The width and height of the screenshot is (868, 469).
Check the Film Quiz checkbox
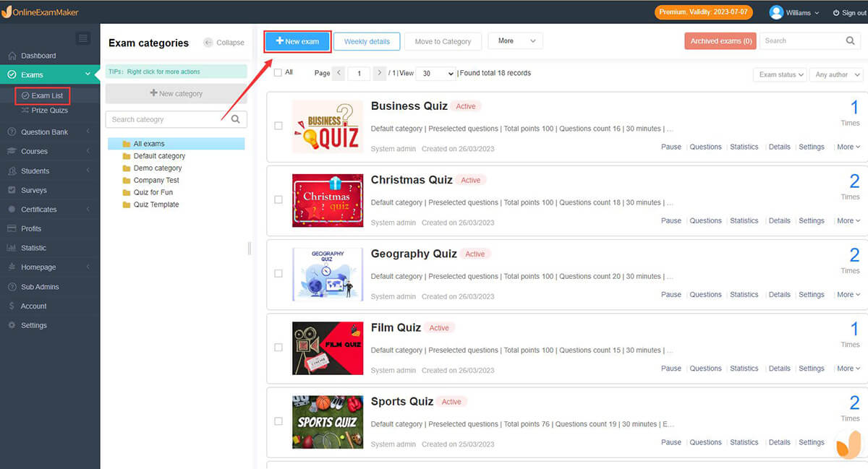278,348
